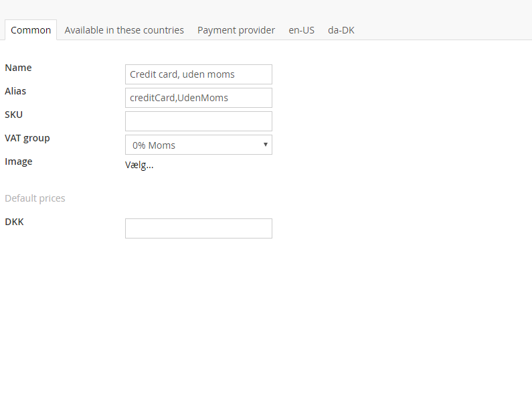Switch to the Common tab
The height and width of the screenshot is (410, 532).
(31, 30)
